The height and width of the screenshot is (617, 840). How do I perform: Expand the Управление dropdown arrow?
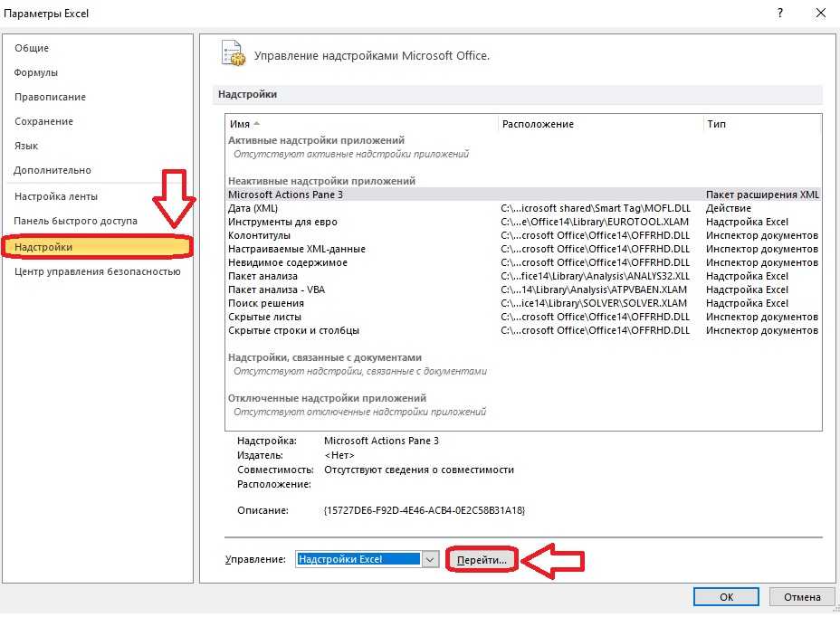(x=430, y=560)
